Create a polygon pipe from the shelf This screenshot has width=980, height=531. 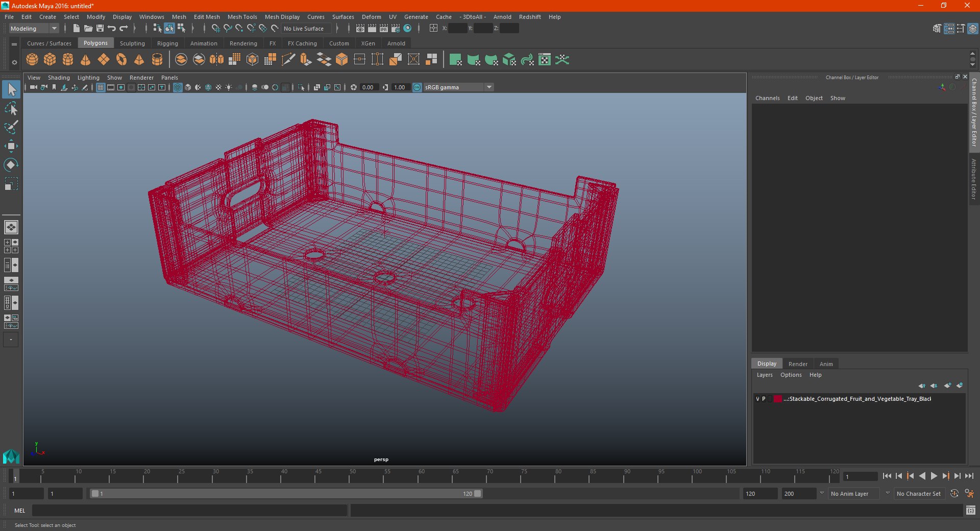[157, 60]
